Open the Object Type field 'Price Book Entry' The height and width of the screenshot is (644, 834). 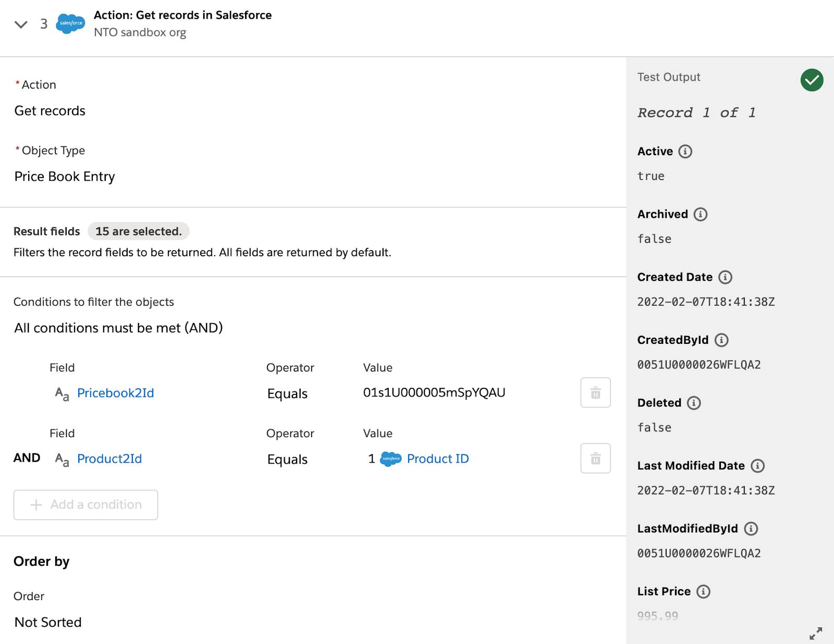click(65, 176)
